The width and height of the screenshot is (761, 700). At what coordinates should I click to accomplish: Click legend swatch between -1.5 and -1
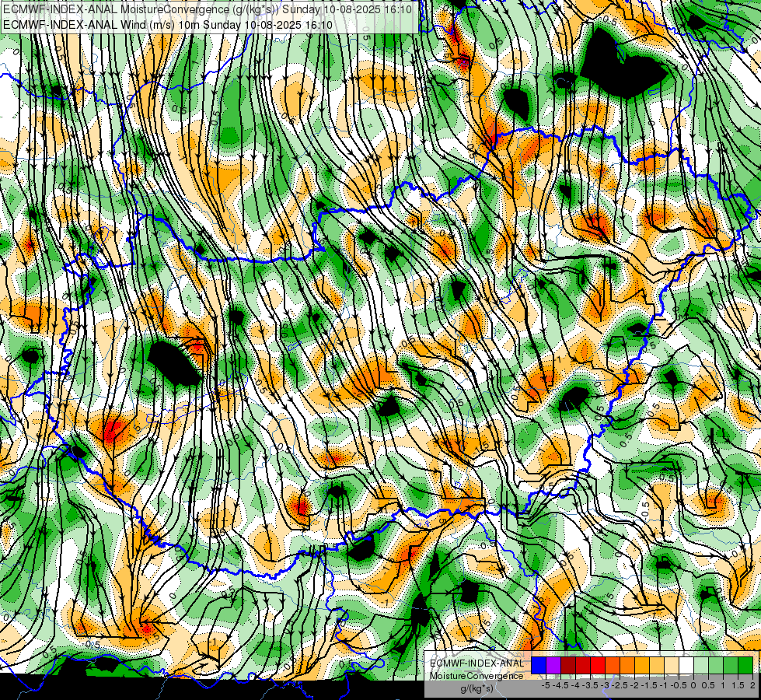click(x=657, y=665)
